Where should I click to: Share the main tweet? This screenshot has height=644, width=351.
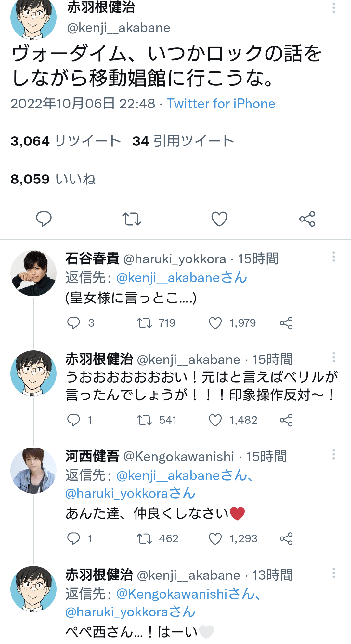point(307,219)
